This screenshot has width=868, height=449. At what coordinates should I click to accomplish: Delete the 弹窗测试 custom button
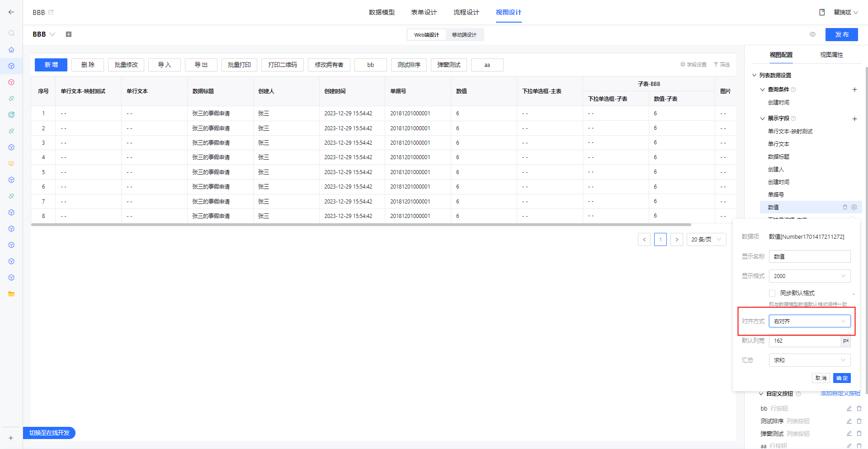pos(859,434)
